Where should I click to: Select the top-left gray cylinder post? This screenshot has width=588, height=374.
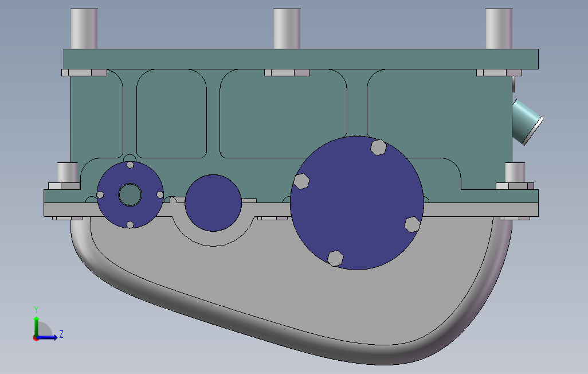(x=84, y=29)
